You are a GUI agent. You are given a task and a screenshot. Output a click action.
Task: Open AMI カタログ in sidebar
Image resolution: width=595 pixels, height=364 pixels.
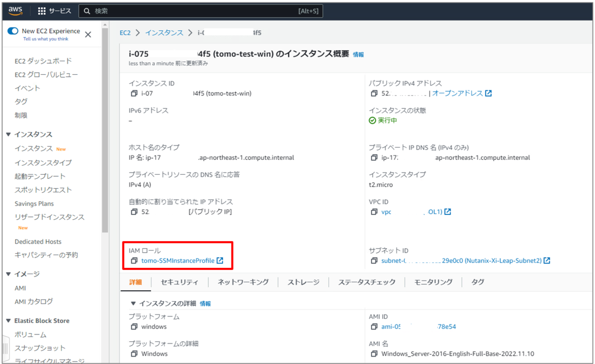click(x=34, y=302)
